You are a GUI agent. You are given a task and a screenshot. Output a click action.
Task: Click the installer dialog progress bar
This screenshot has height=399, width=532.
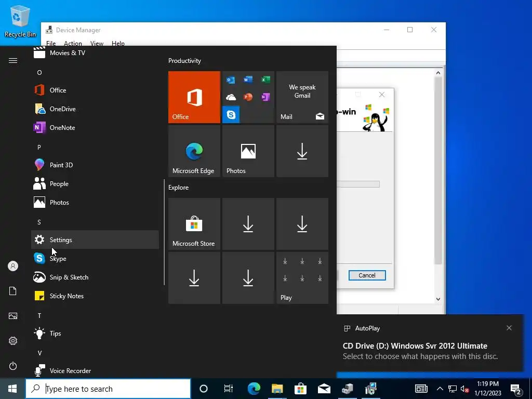pyautogui.click(x=358, y=184)
